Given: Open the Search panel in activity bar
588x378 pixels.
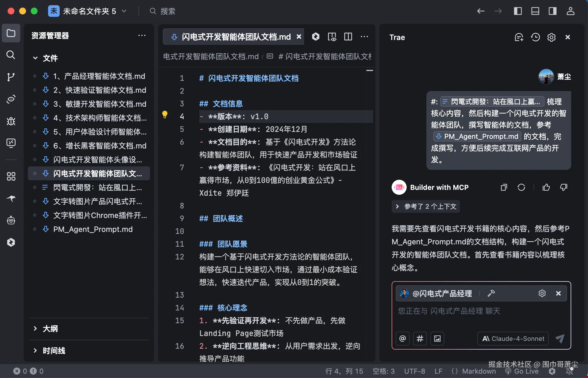Looking at the screenshot, I should point(11,55).
